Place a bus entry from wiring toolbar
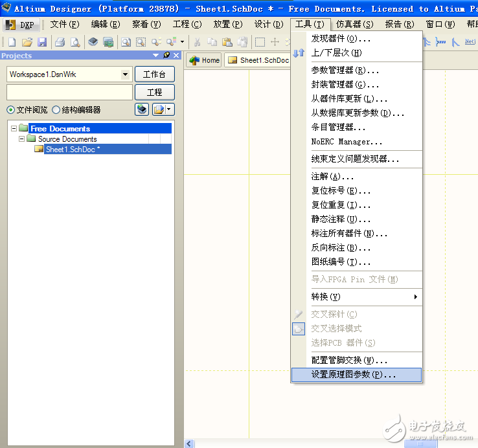Image resolution: width=478 pixels, height=448 pixels. [x=455, y=41]
